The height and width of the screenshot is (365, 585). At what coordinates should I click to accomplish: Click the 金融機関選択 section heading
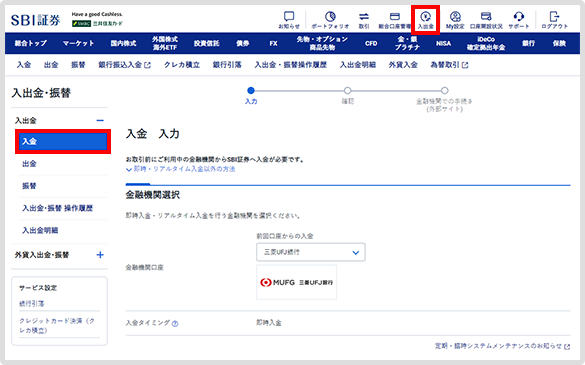153,195
